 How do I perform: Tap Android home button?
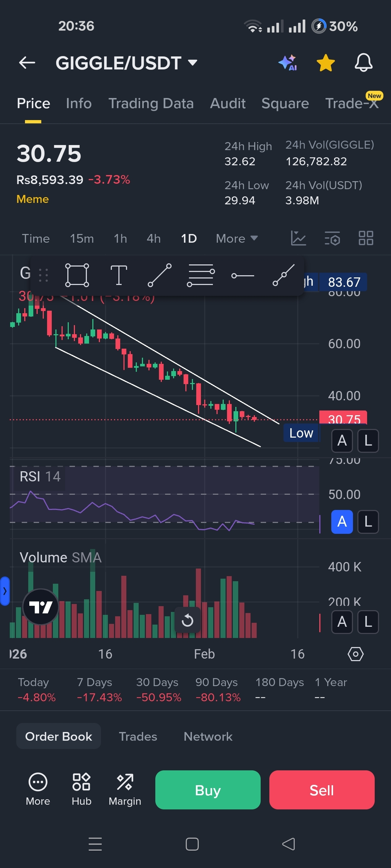pyautogui.click(x=192, y=844)
